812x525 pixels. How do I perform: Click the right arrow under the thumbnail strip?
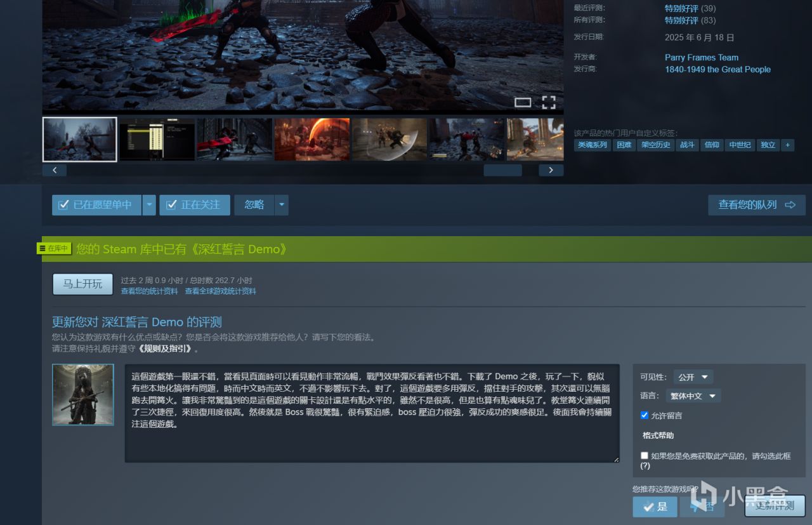click(551, 170)
